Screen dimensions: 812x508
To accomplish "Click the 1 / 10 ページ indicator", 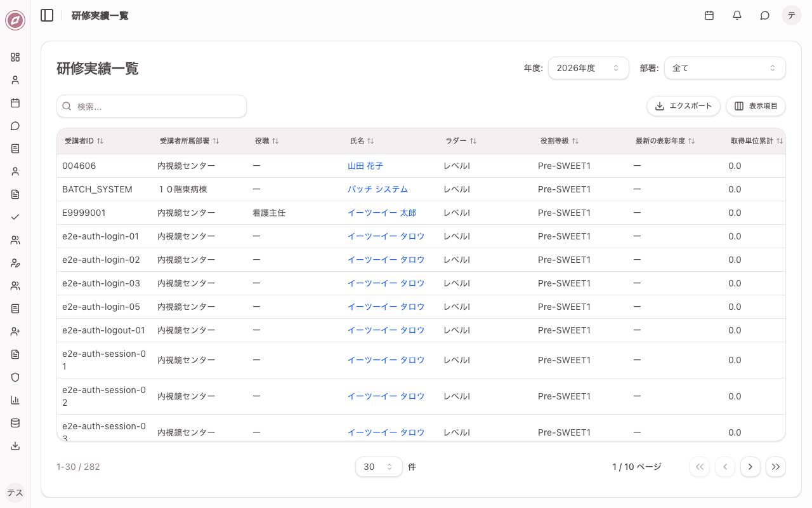I will pyautogui.click(x=637, y=467).
